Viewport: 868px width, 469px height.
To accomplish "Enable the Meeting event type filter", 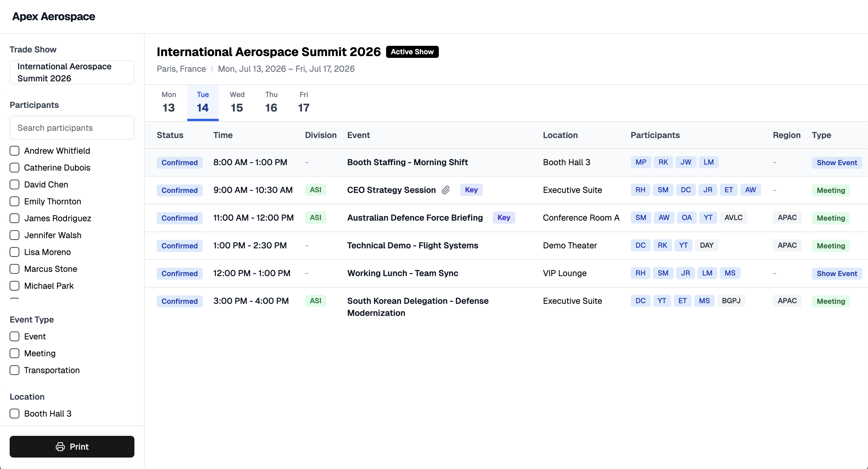I will coord(14,353).
